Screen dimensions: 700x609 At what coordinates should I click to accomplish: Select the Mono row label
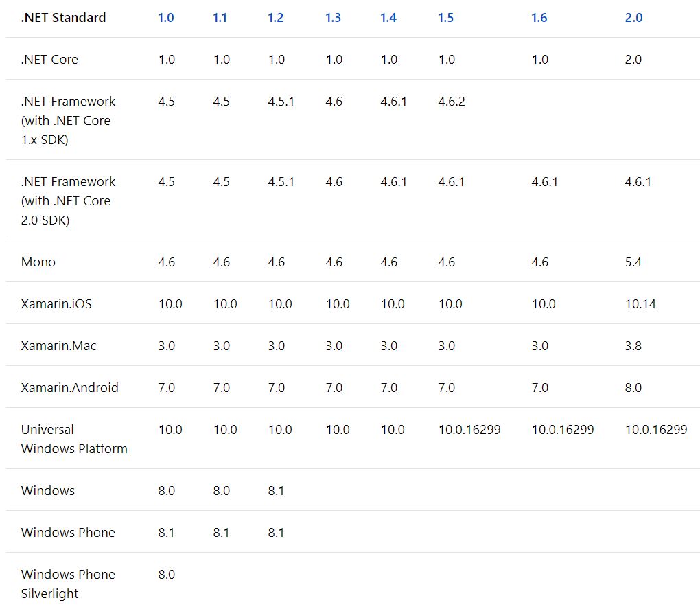[38, 262]
